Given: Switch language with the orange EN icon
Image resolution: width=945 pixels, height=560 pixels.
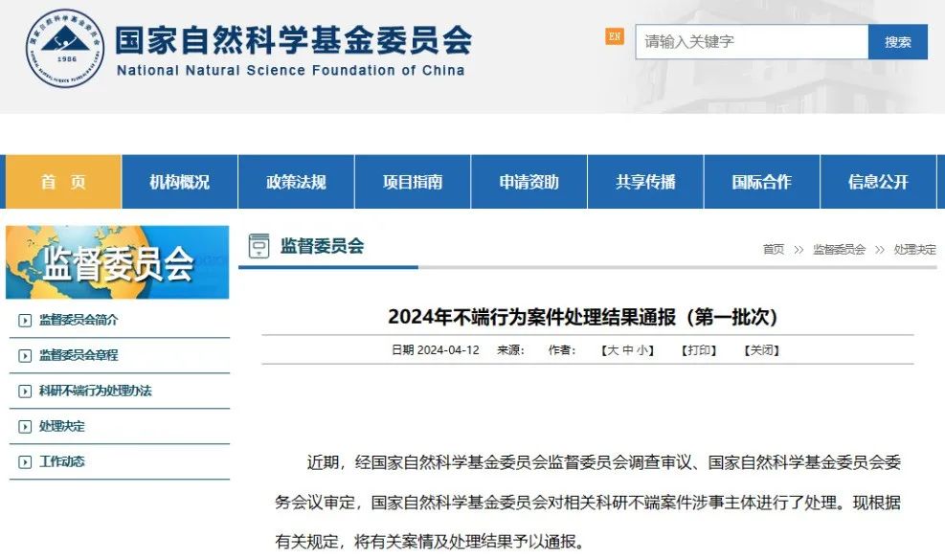Looking at the screenshot, I should click(614, 36).
